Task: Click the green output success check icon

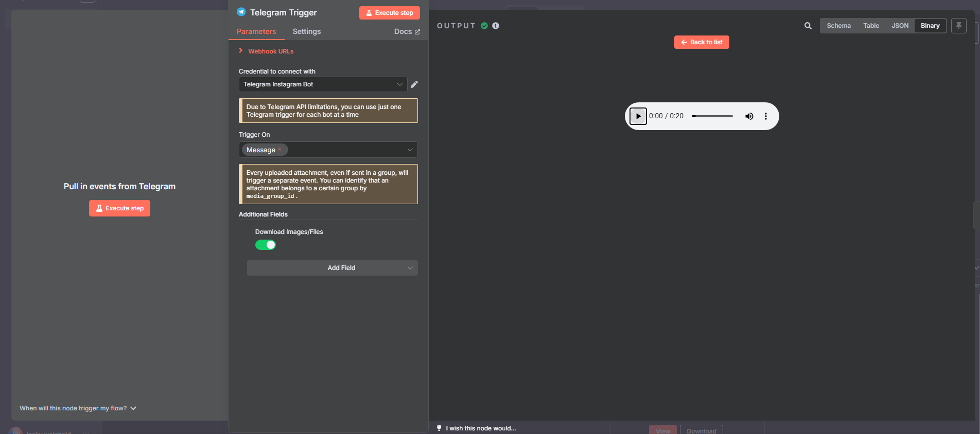Action: 484,26
